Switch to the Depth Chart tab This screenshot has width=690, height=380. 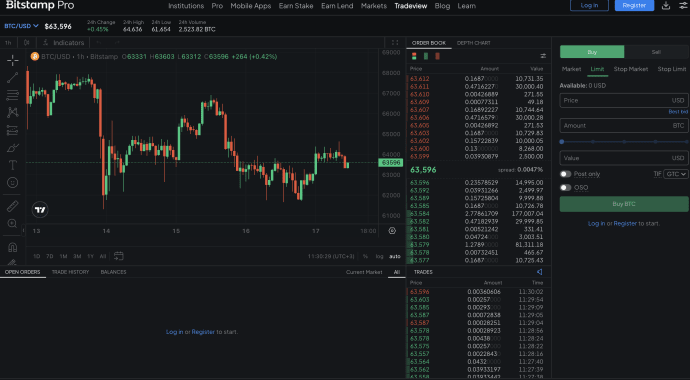(473, 43)
